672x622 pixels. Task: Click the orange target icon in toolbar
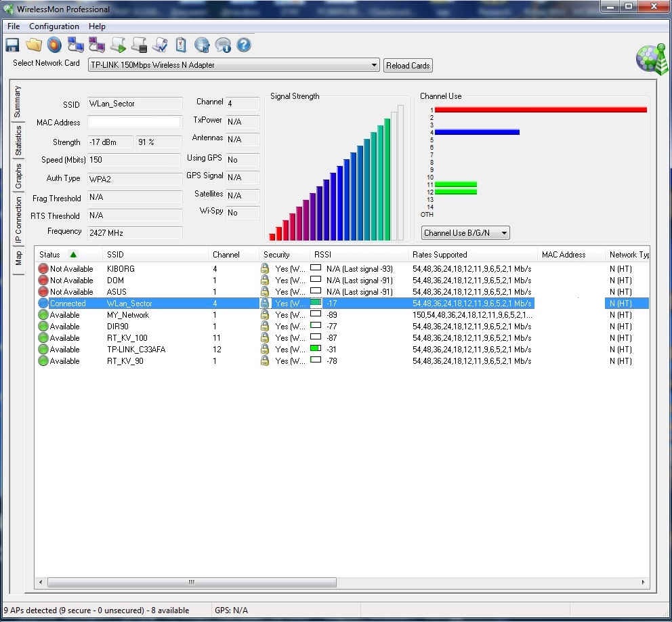(x=54, y=45)
